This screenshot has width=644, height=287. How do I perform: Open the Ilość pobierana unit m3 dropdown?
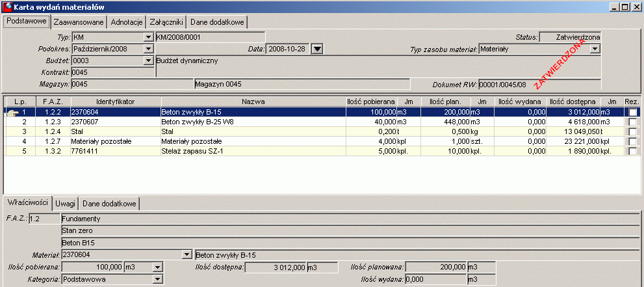pyautogui.click(x=158, y=267)
